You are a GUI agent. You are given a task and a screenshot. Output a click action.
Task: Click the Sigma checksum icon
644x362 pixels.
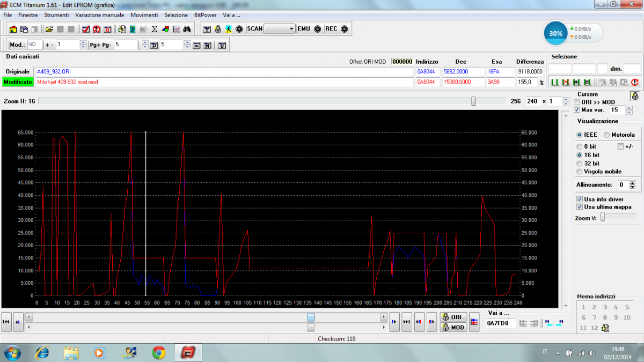155,29
